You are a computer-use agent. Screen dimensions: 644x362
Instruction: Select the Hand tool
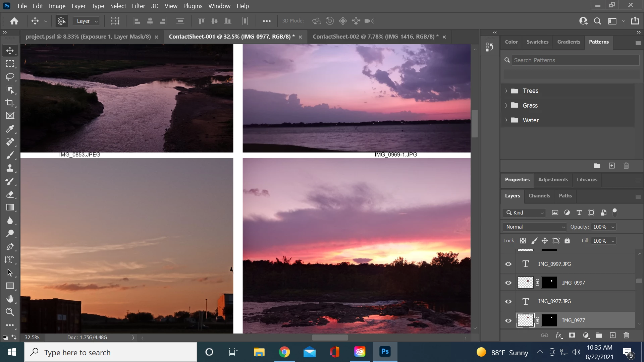10,299
